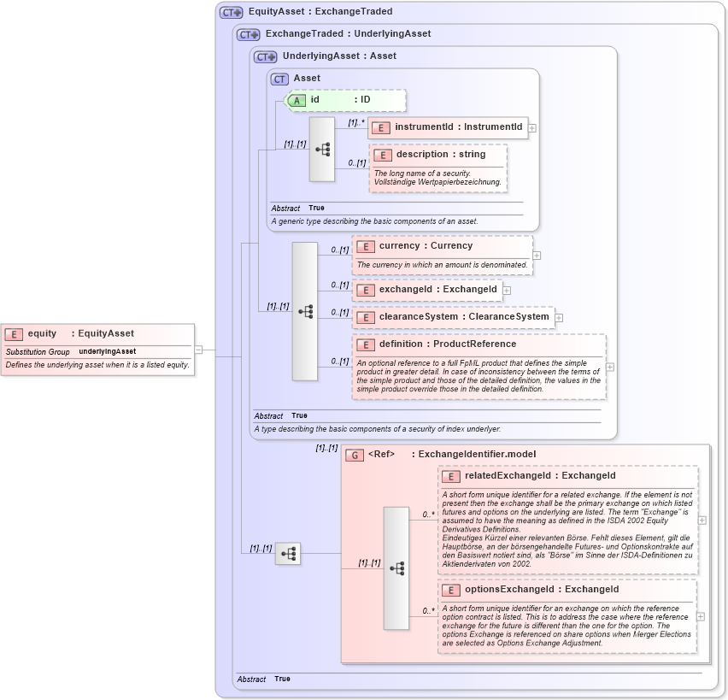Viewport: 728px width, 700px height.
Task: Click the E icon of the equity element
Action: 13,333
